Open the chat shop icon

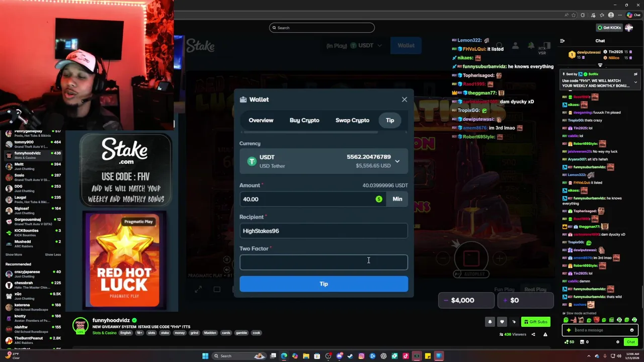pos(582,342)
